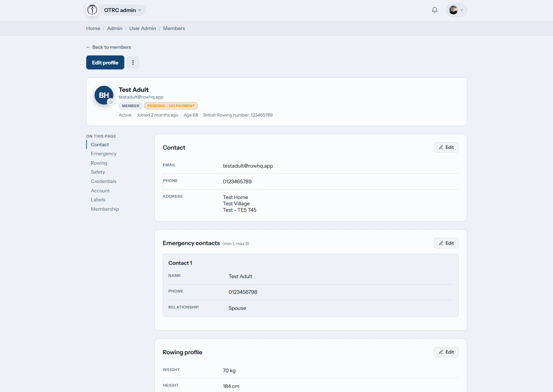The height and width of the screenshot is (392, 553).
Task: Open User Admin breadcrumb link
Action: pos(143,28)
